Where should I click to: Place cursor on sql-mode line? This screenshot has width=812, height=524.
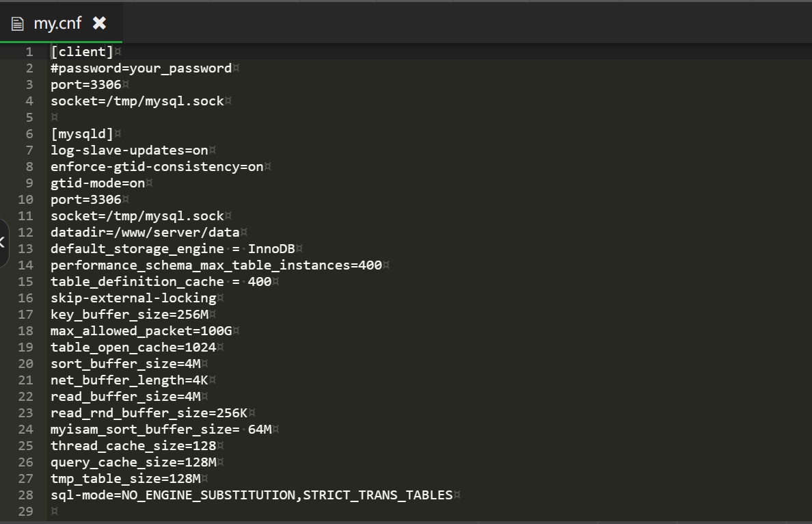pyautogui.click(x=252, y=495)
